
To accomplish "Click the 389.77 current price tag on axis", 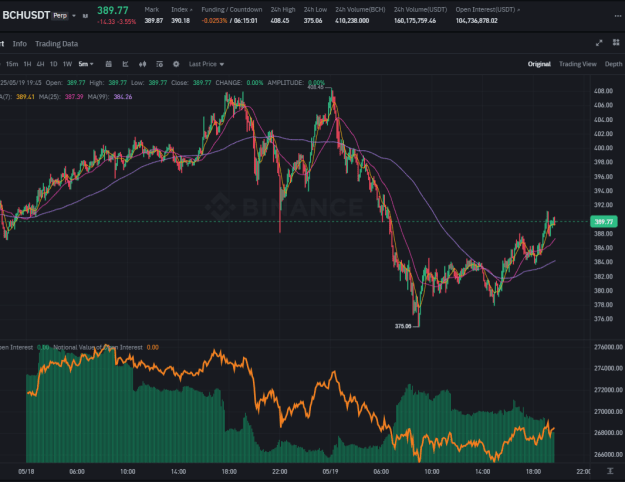I will point(603,222).
